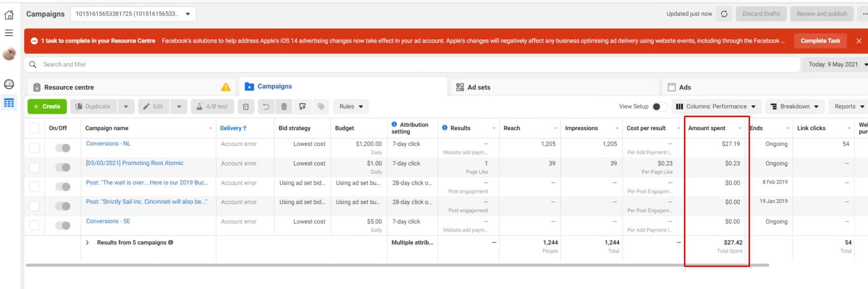Click the Search and filter field
This screenshot has height=289, width=868.
(412, 65)
